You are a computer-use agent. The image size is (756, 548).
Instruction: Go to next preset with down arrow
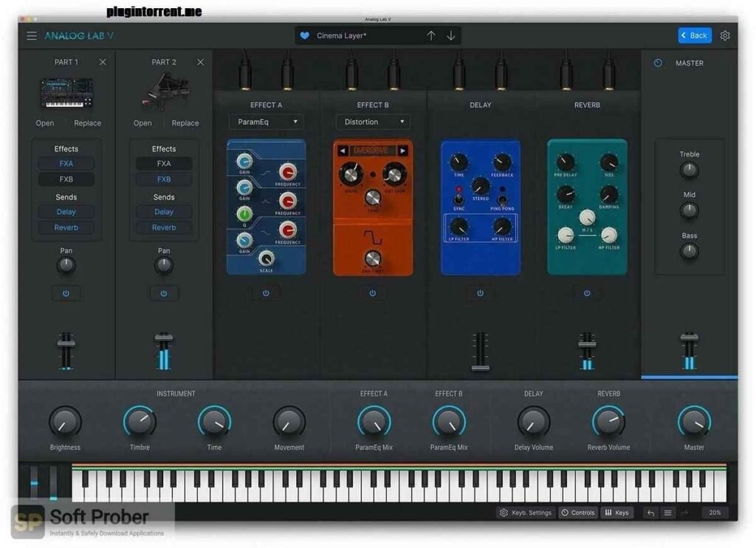[x=451, y=35]
